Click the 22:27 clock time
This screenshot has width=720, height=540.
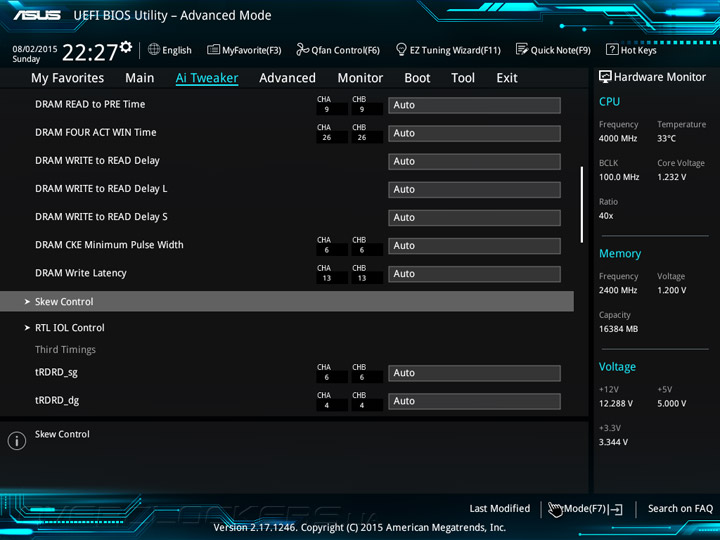coord(90,52)
